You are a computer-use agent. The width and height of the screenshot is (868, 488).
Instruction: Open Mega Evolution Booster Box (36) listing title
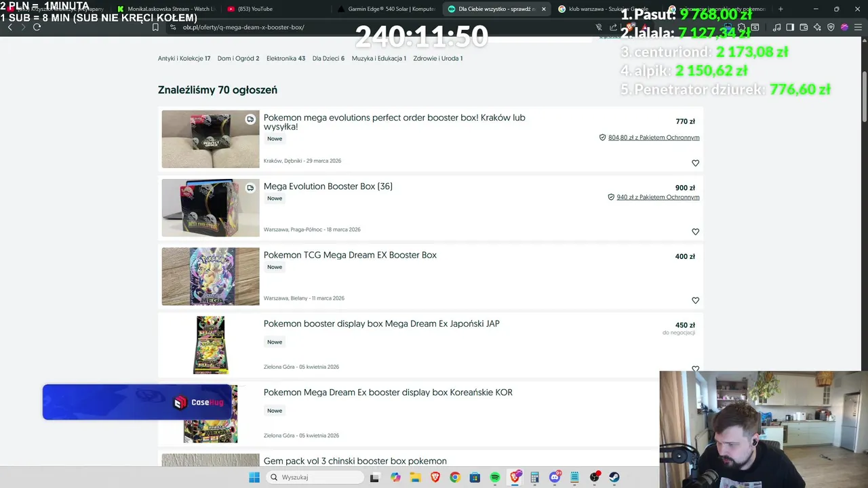click(328, 186)
